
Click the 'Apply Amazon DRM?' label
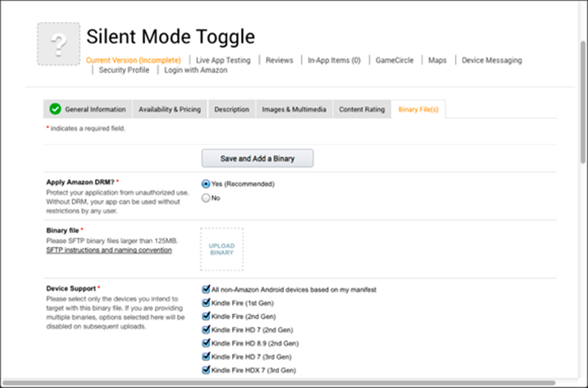(x=80, y=182)
